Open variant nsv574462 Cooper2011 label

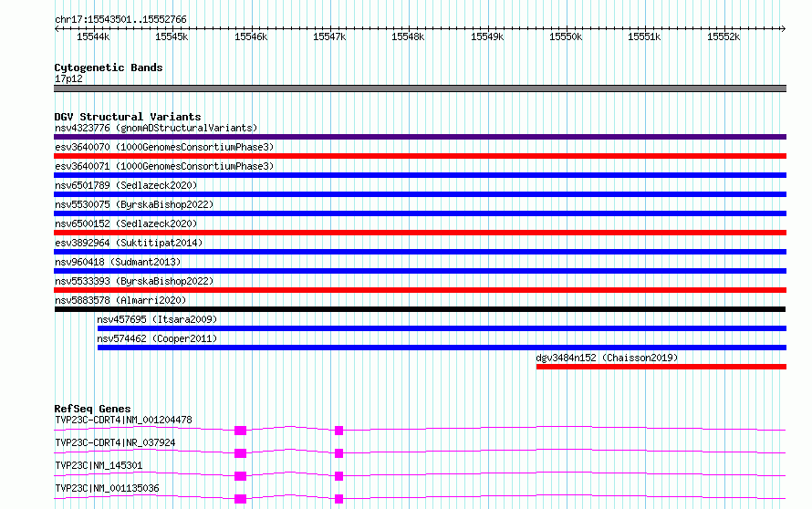click(157, 338)
